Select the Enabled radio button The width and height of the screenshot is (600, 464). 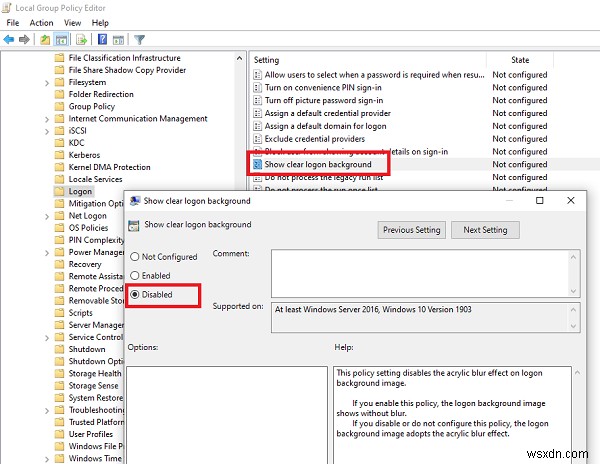135,275
